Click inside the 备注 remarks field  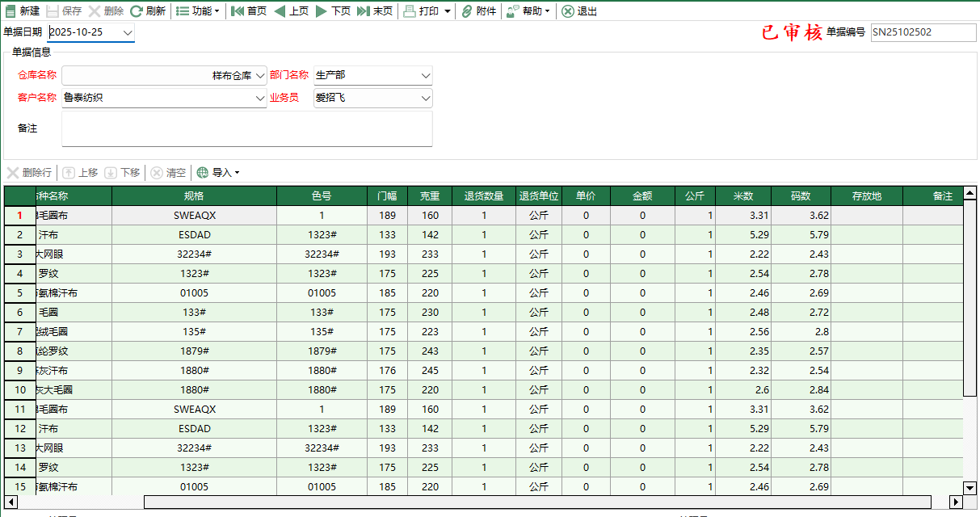tap(246, 128)
